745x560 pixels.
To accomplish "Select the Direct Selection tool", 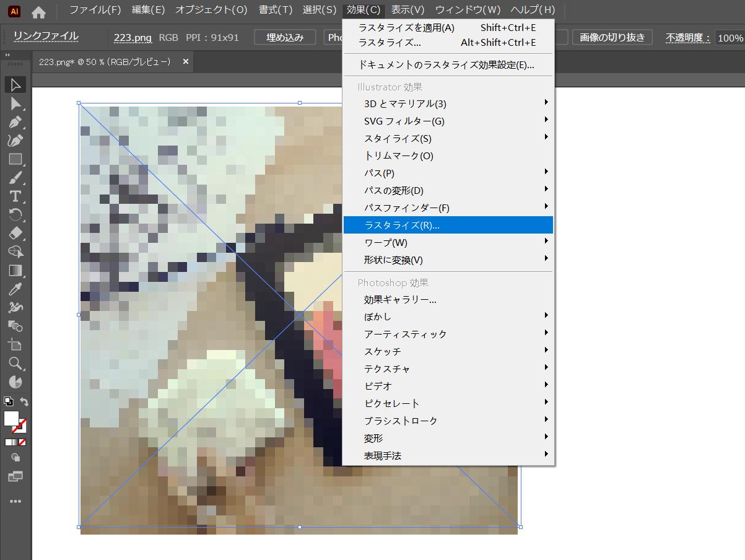I will tap(15, 103).
